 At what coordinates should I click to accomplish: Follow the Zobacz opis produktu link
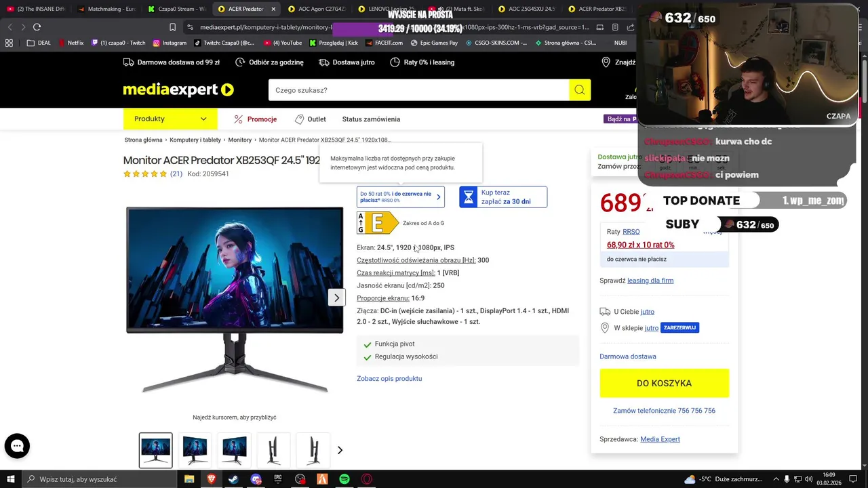(389, 379)
